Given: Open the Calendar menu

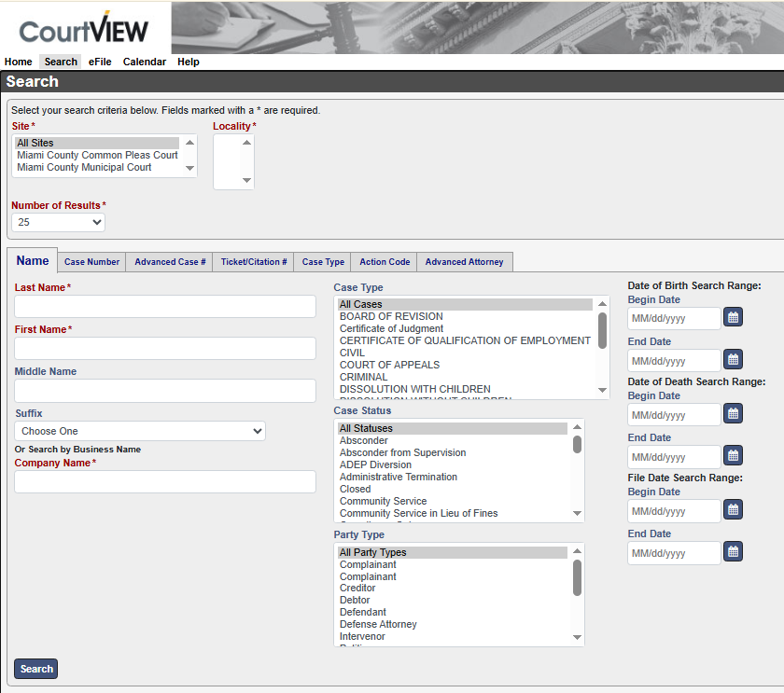Looking at the screenshot, I should [x=145, y=62].
